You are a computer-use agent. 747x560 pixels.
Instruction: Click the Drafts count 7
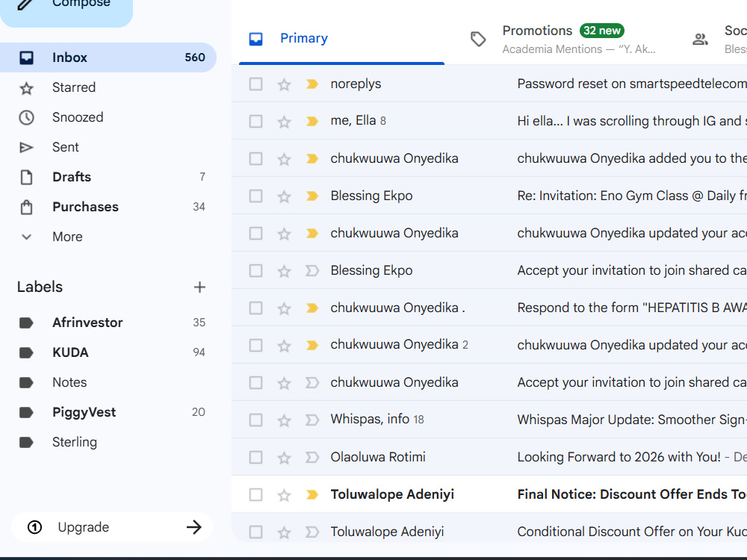(202, 177)
